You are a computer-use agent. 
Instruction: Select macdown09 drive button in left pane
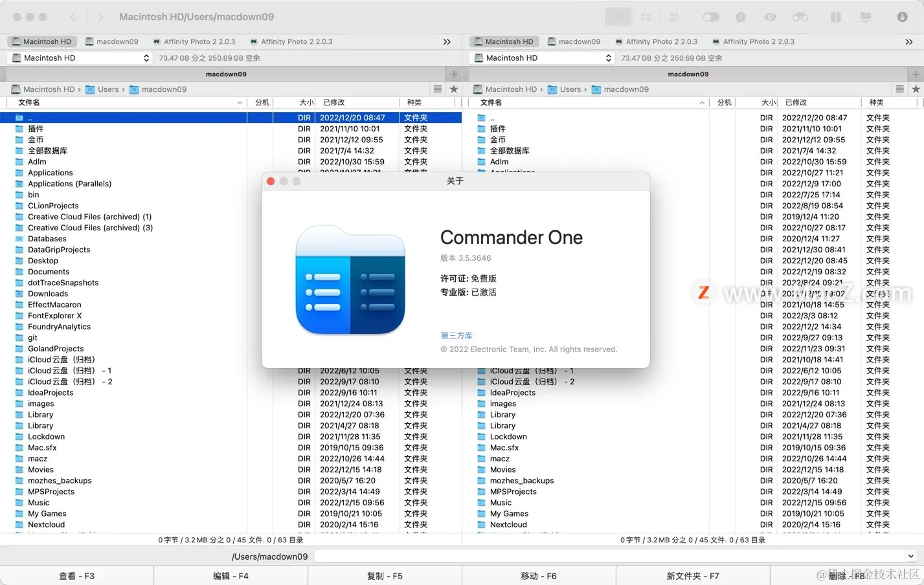coord(111,41)
